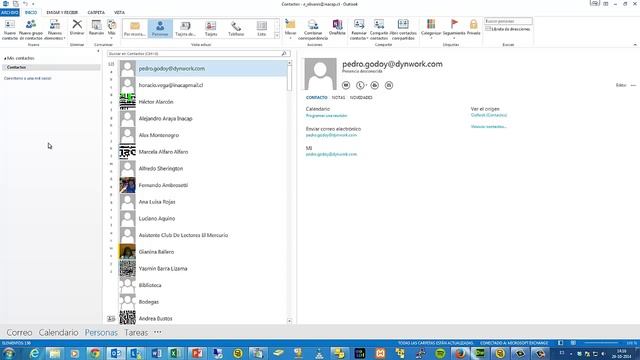The image size is (640, 360).
Task: Collapse the ribbon with the arrow
Action: (x=635, y=44)
